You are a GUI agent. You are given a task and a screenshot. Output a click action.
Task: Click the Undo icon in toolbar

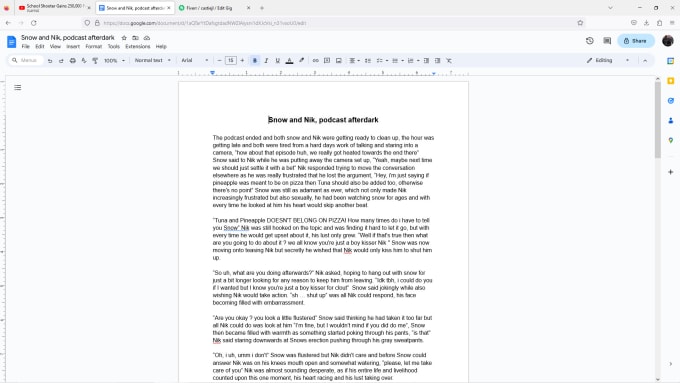tap(50, 61)
